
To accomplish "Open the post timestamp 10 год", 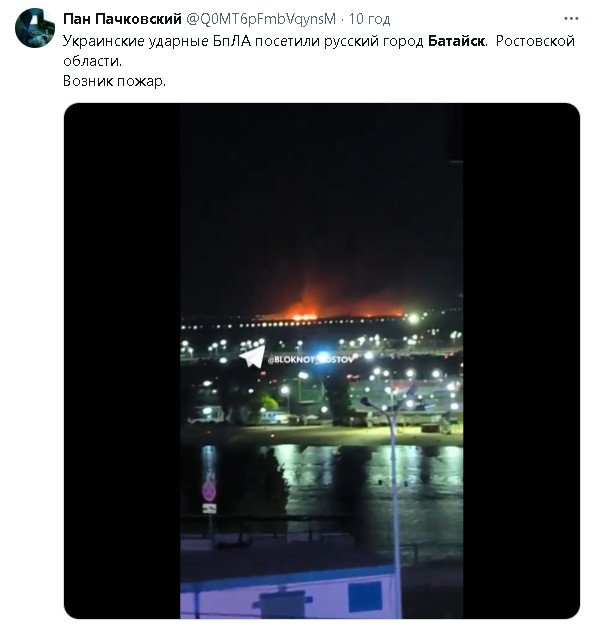I will point(369,19).
